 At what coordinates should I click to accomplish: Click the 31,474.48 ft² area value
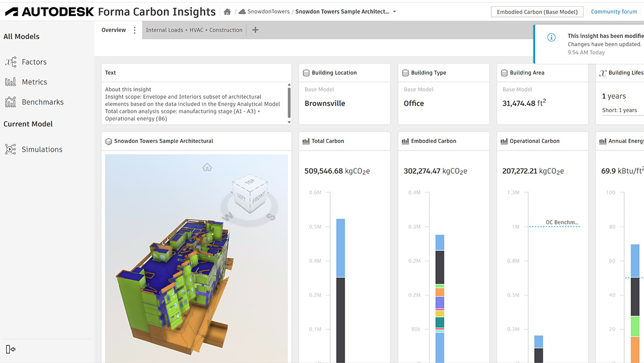pyautogui.click(x=524, y=103)
